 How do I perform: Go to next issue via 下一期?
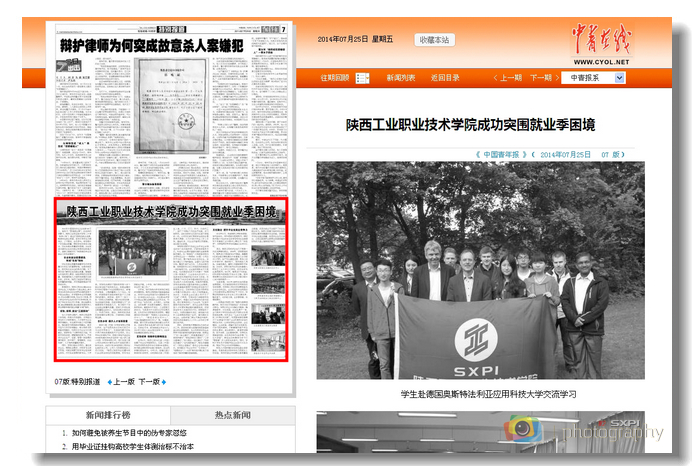point(540,78)
